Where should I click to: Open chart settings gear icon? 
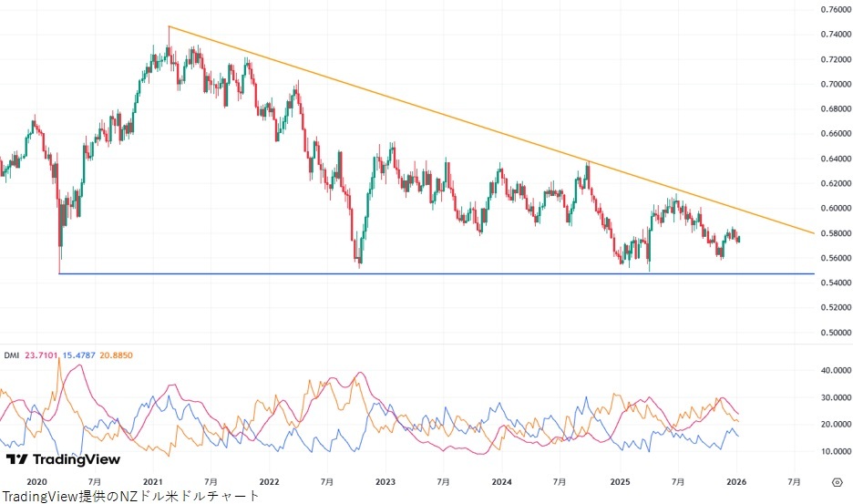tap(836, 480)
